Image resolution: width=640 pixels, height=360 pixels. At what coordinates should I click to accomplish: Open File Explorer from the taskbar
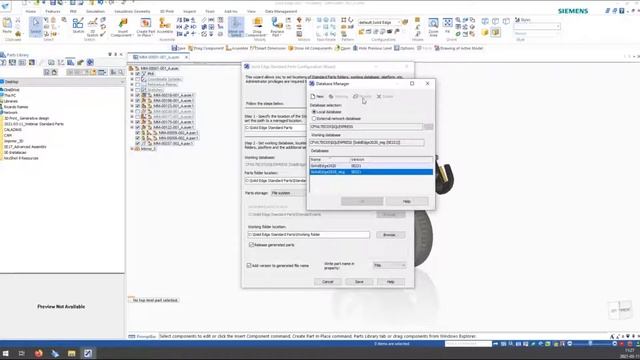click(x=71, y=353)
